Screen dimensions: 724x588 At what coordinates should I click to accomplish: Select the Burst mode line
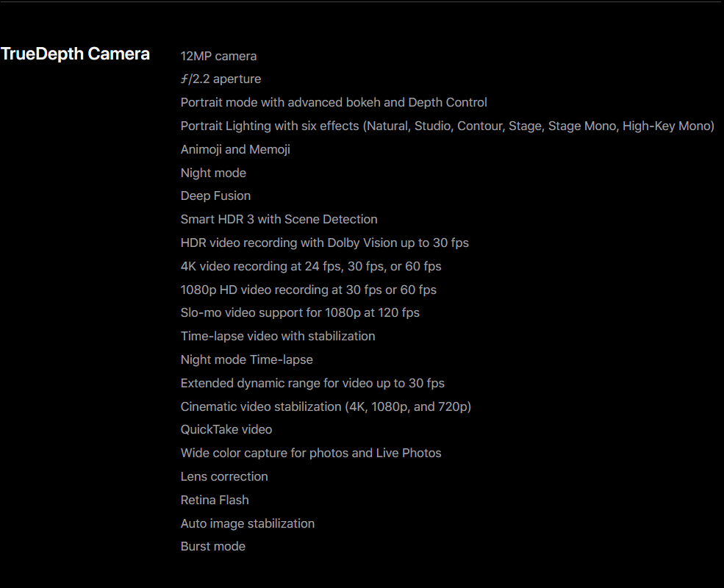click(213, 546)
